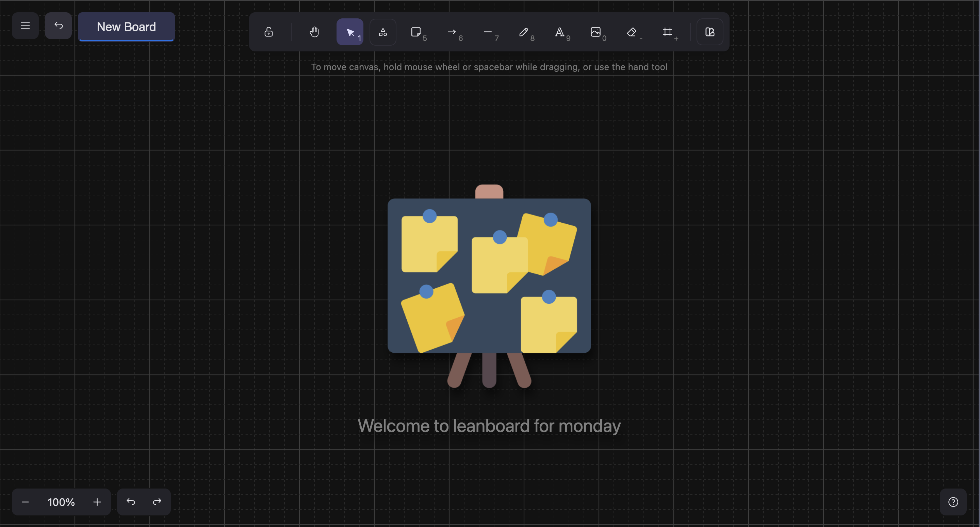Choose the arrow connector tool
This screenshot has height=527, width=980.
pos(452,32)
